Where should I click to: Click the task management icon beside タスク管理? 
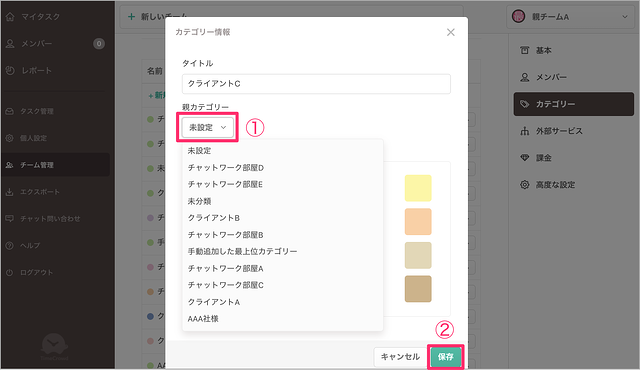[9, 111]
